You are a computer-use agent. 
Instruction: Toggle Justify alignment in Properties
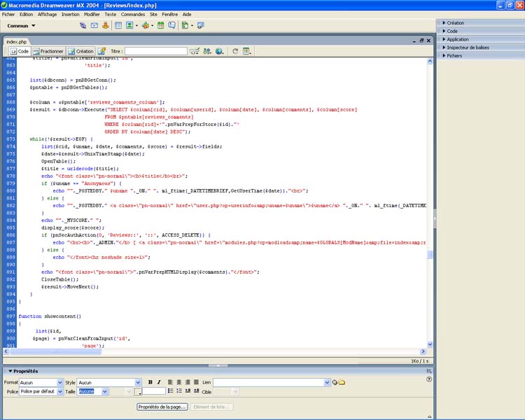tap(196, 382)
